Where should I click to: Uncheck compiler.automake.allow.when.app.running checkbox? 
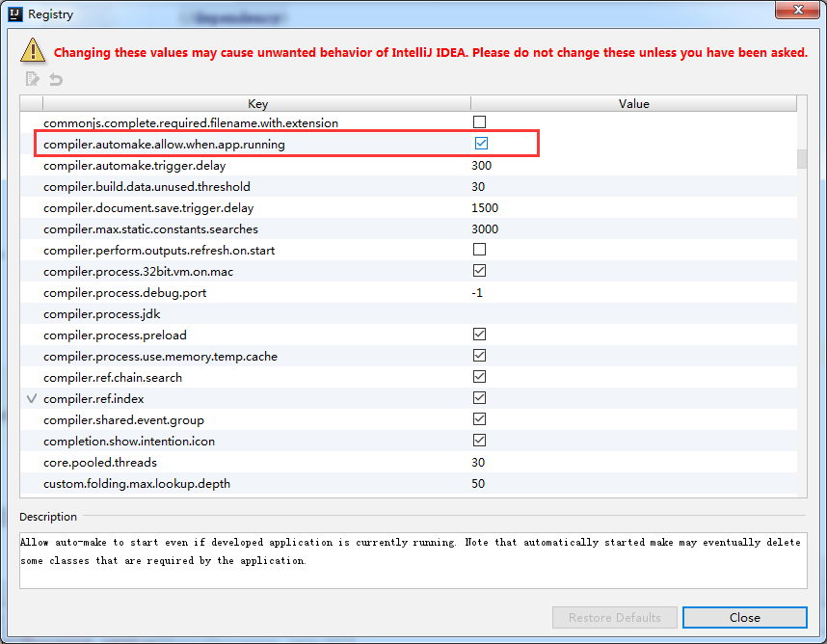pyautogui.click(x=481, y=143)
